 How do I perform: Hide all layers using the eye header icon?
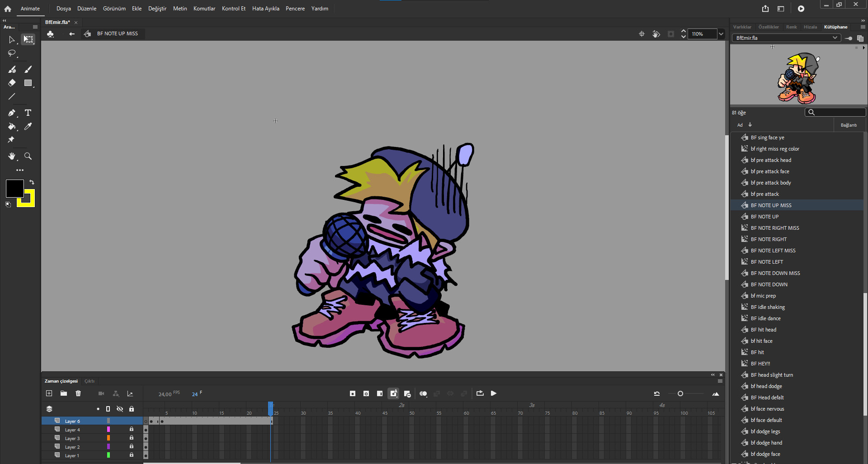[120, 409]
